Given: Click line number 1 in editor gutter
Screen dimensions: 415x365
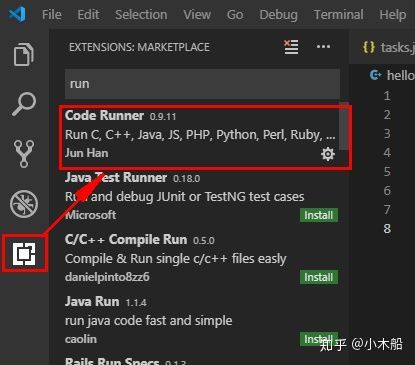Looking at the screenshot, I should 387,96.
